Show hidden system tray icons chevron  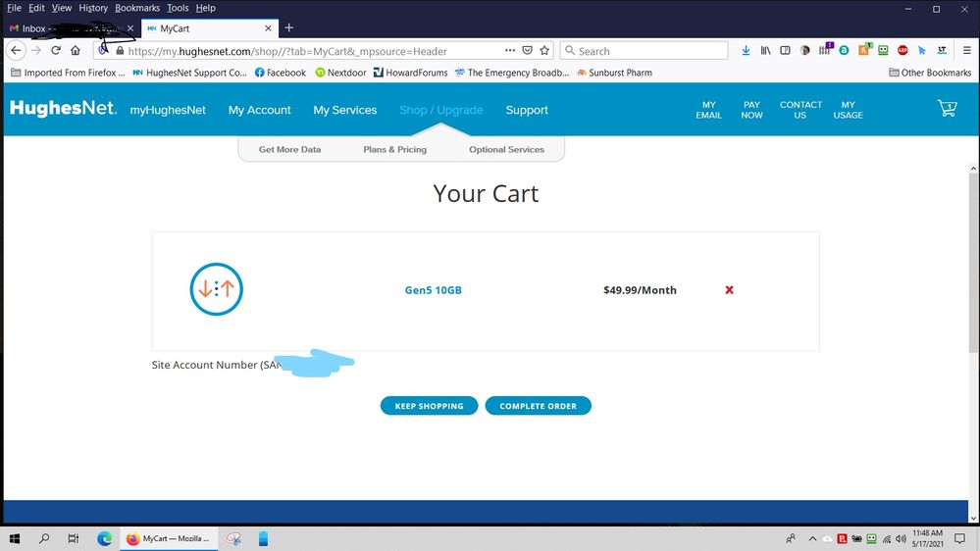coord(812,538)
